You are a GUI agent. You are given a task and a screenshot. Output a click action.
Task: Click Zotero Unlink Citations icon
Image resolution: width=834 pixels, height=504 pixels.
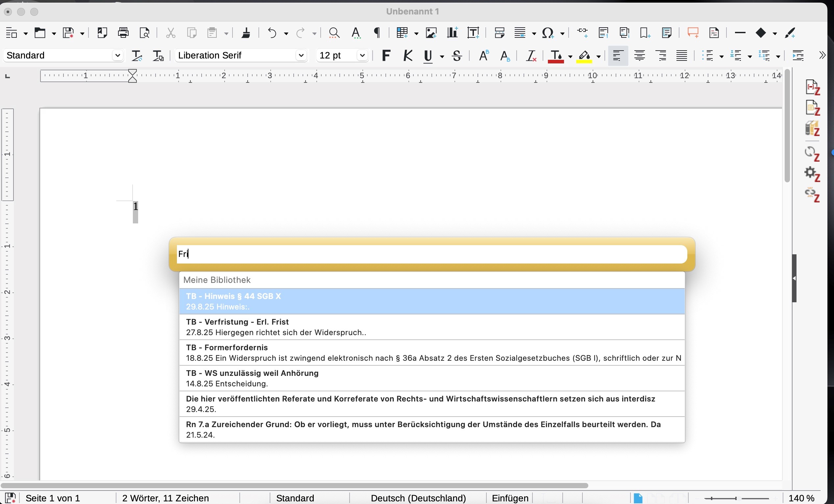pyautogui.click(x=813, y=195)
